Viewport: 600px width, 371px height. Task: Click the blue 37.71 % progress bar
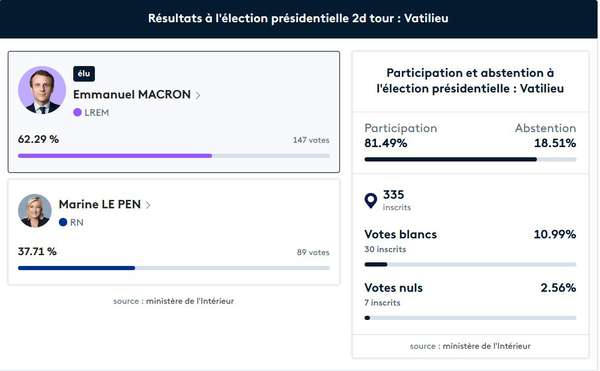point(174,268)
